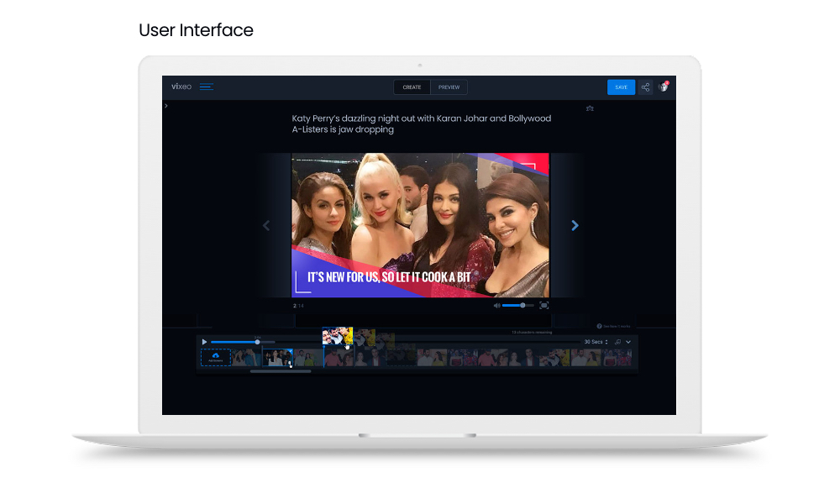The height and width of the screenshot is (504, 840).
Task: Click the 2:14 timestamp under the video
Action: pyautogui.click(x=298, y=306)
